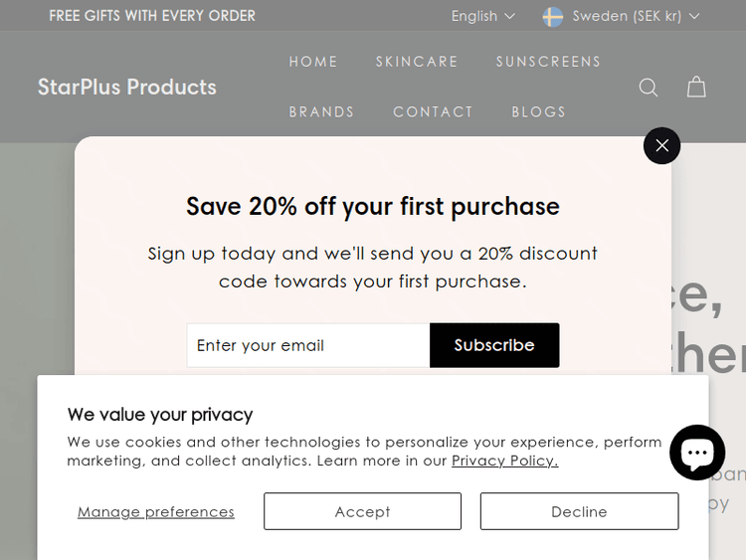
Task: Click the Sweden flag icon
Action: pyautogui.click(x=553, y=16)
